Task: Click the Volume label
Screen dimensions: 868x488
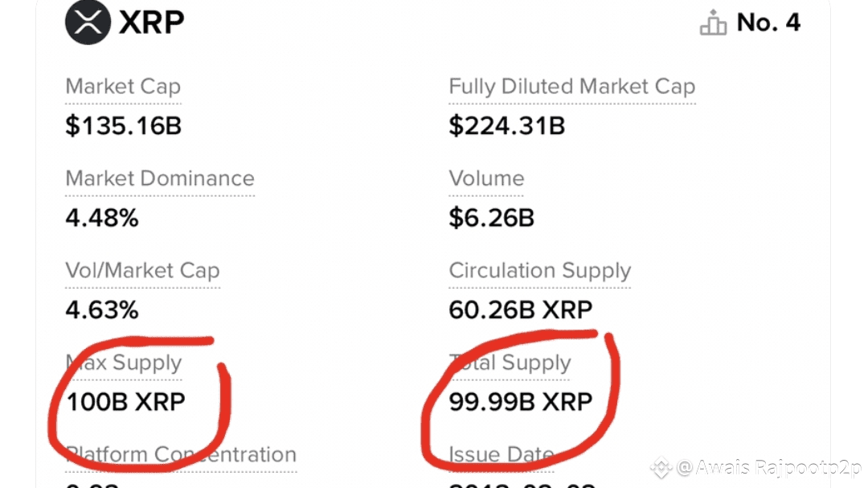Action: [486, 178]
